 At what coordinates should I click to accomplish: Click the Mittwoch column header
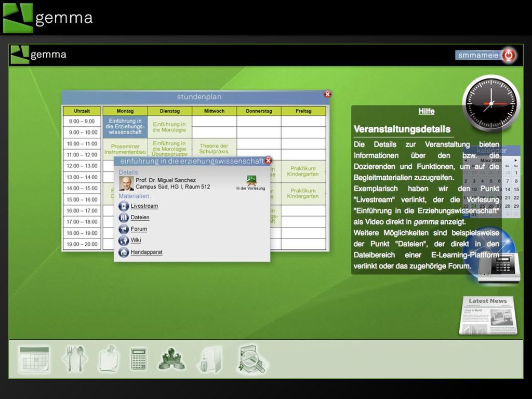click(x=214, y=111)
